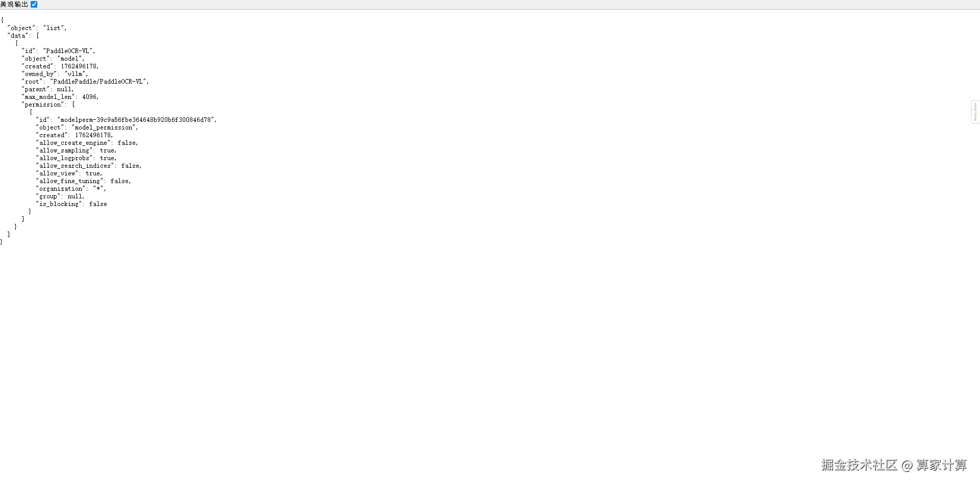Click the is_blocking false line
Screen dimensions: 980x485
coord(71,204)
